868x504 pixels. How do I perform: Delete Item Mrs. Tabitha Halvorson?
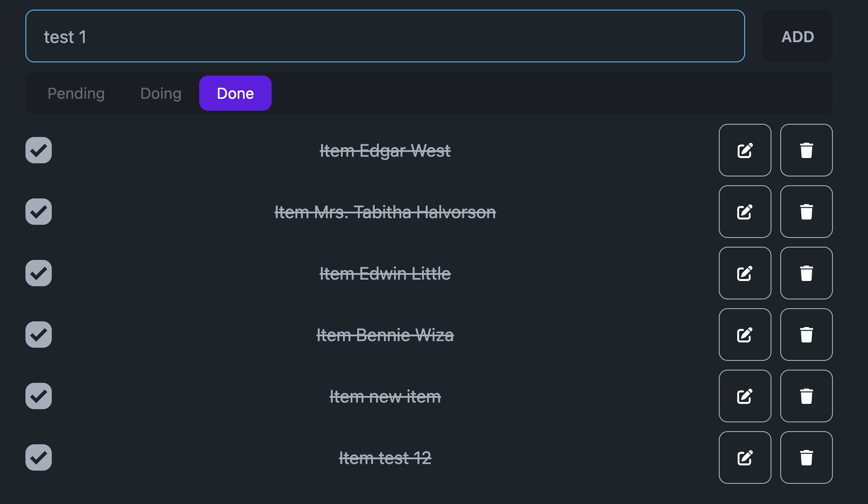pyautogui.click(x=806, y=212)
